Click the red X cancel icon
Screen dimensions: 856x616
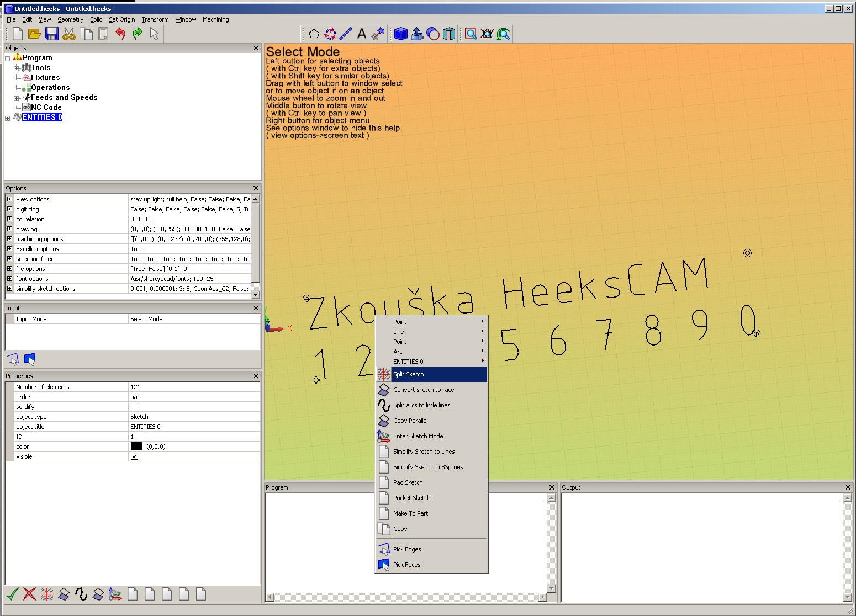[x=30, y=594]
